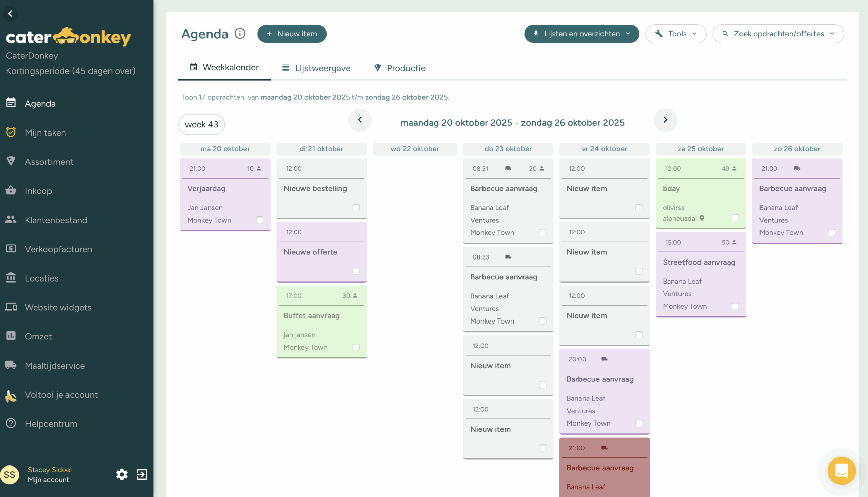This screenshot has height=497, width=868.
Task: Click the Nieuw item button
Action: click(292, 34)
